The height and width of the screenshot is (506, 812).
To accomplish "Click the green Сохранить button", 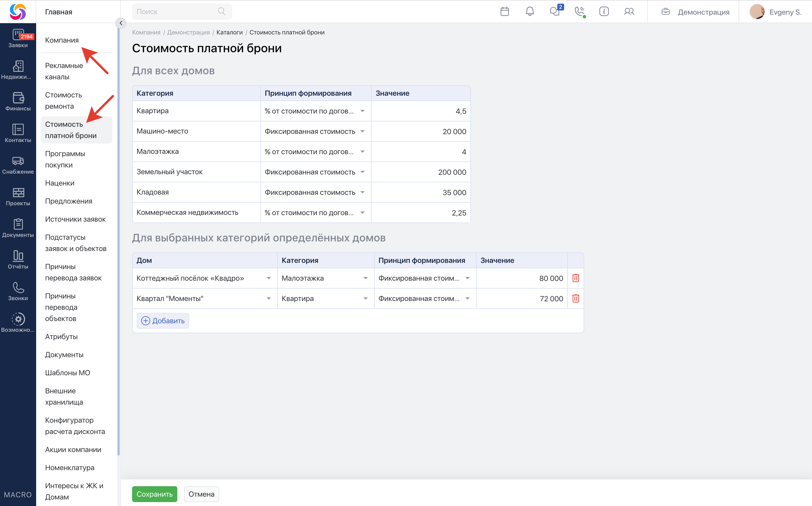I will click(154, 494).
